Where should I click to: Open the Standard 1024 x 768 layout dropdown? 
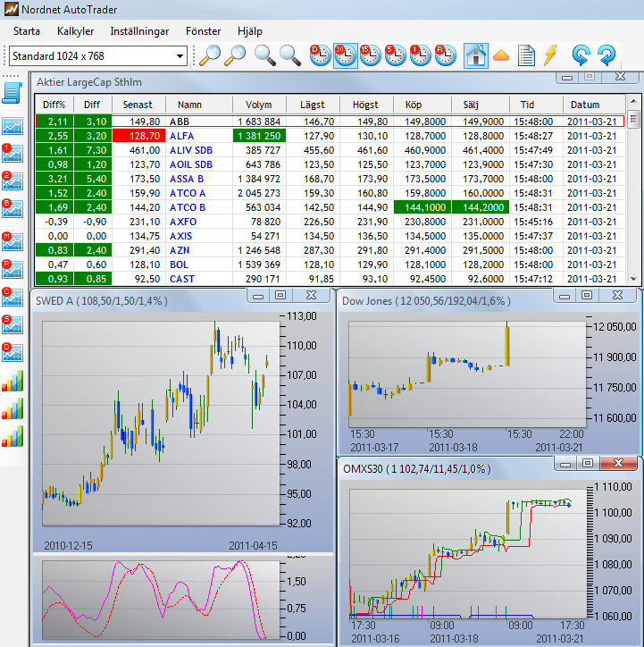97,55
